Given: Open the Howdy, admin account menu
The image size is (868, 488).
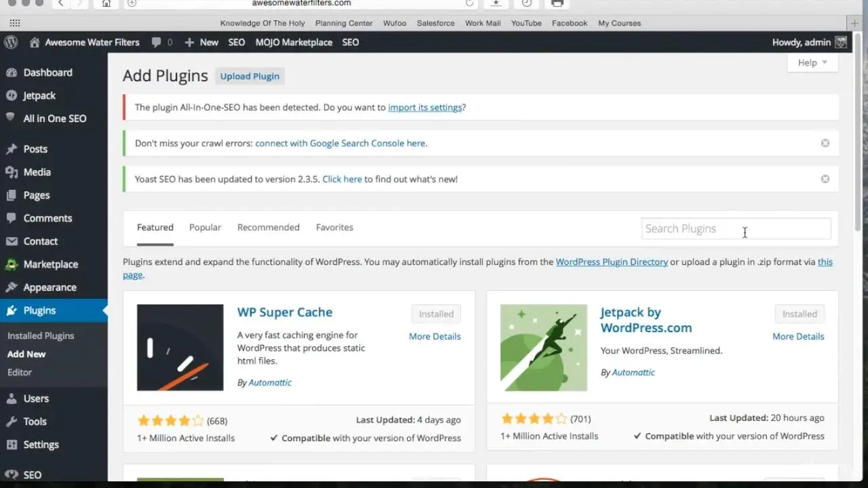Looking at the screenshot, I should click(810, 42).
